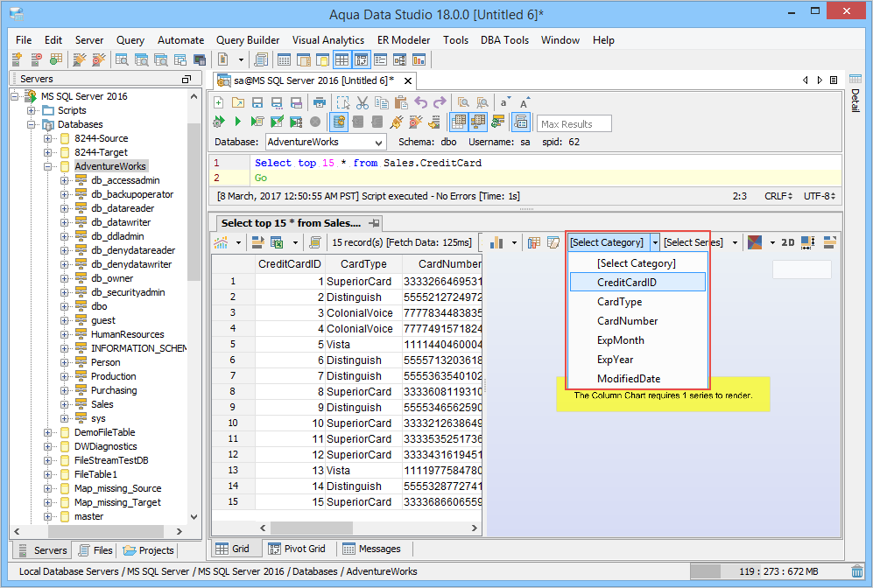Click the garbage collection trash icon in status bar
The height and width of the screenshot is (588, 873).
coord(857,571)
